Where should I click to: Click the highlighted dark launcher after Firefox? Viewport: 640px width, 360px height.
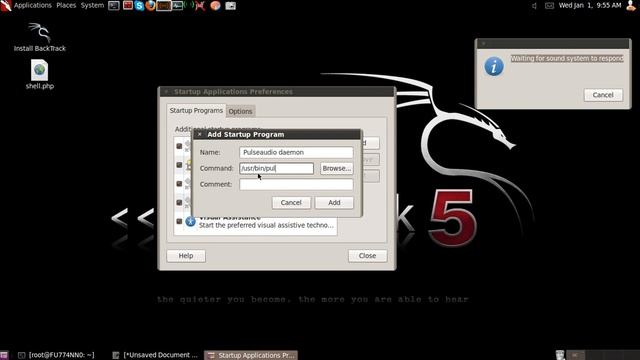pos(164,6)
